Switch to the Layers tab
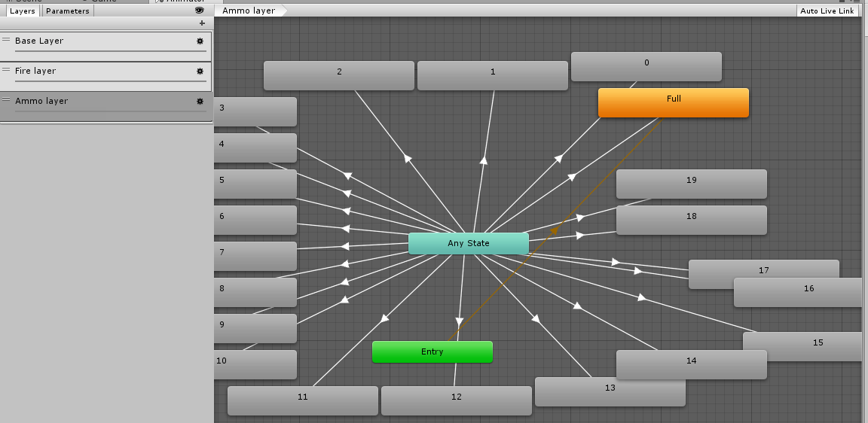The width and height of the screenshot is (868, 423). [23, 11]
